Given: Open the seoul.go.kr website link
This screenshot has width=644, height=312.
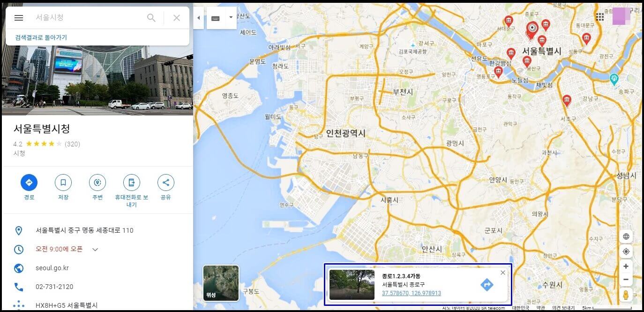Looking at the screenshot, I should [52, 268].
